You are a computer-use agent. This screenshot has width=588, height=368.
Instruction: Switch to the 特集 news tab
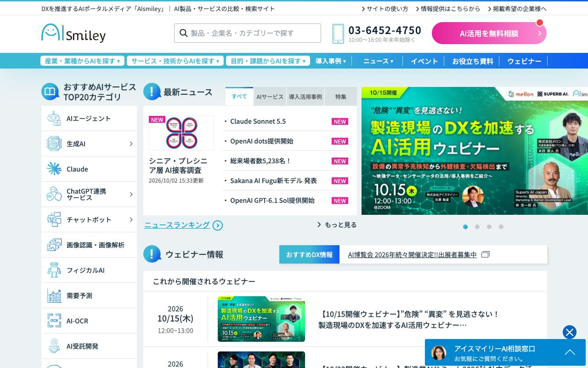(341, 97)
